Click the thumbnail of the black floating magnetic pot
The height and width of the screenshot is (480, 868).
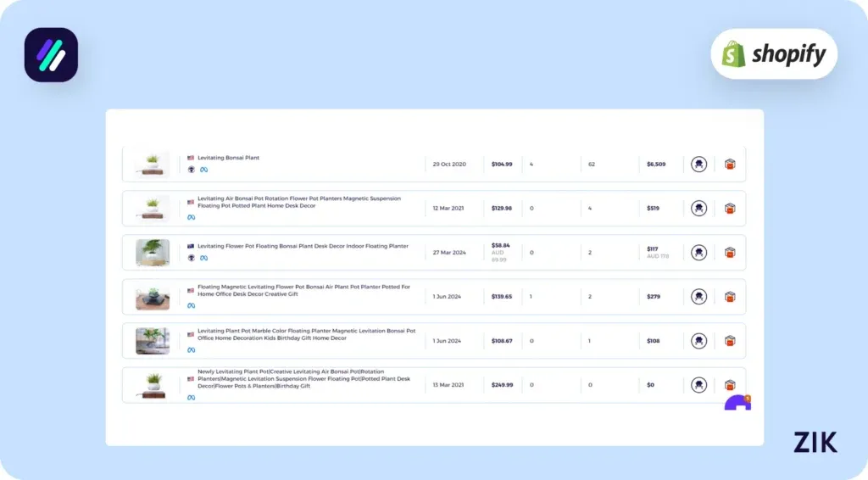pyautogui.click(x=153, y=297)
